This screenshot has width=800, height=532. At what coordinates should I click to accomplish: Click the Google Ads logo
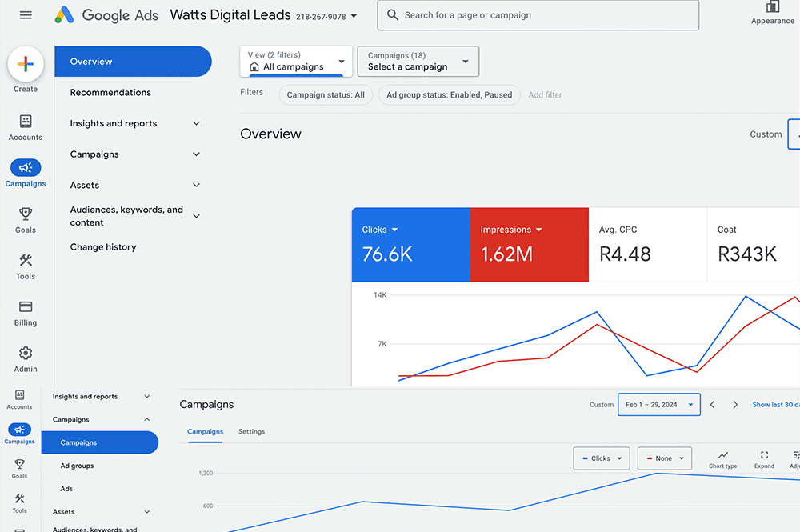coord(106,15)
